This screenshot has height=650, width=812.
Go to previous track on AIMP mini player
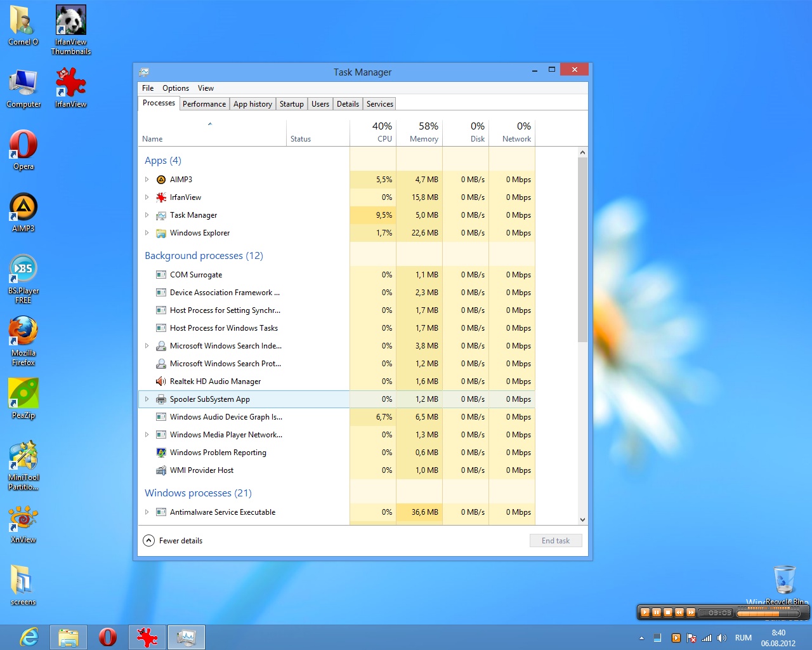(x=679, y=613)
